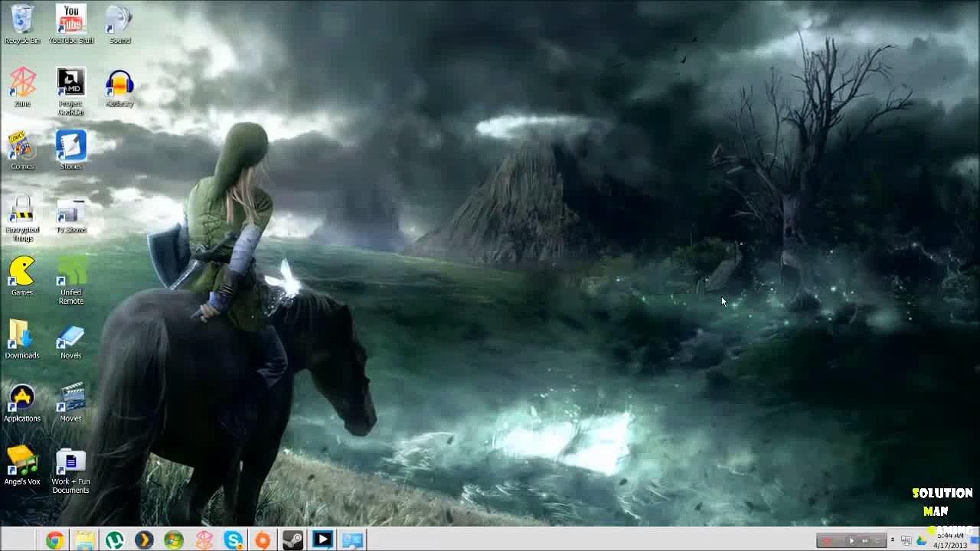Open uTorrent from the taskbar

[114, 540]
